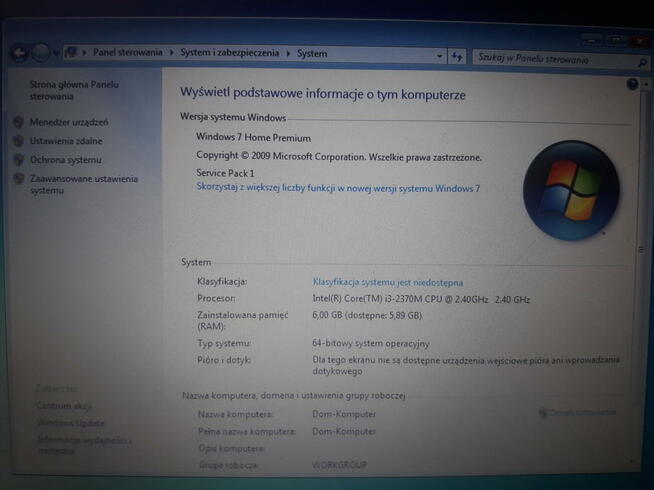Click shield icon beside 'Zmień ustawienia'
The height and width of the screenshot is (490, 654).
pos(543,413)
